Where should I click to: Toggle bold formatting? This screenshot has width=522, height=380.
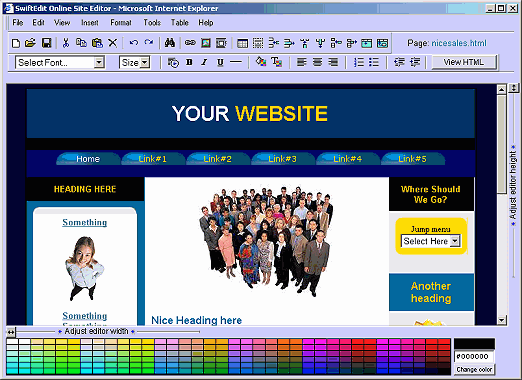pos(189,62)
